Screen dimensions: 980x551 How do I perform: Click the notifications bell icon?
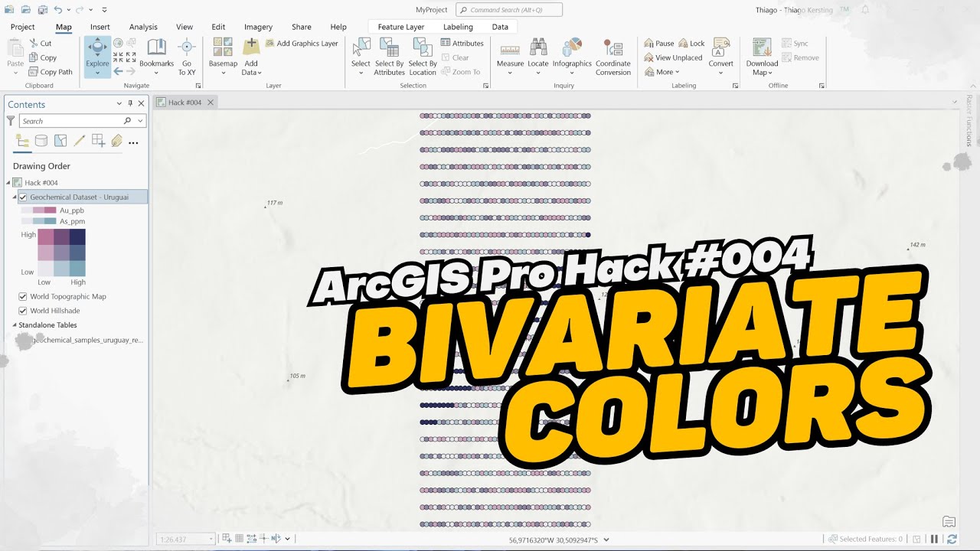click(x=865, y=9)
